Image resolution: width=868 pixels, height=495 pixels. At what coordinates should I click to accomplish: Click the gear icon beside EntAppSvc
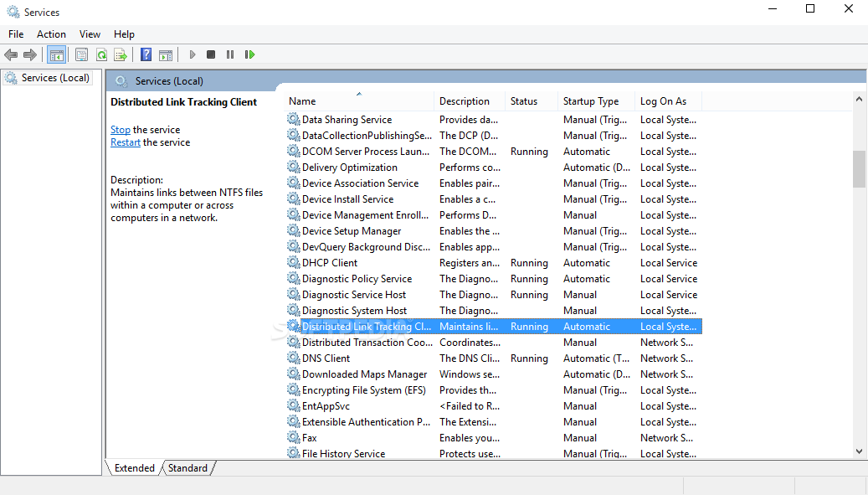[x=294, y=406]
